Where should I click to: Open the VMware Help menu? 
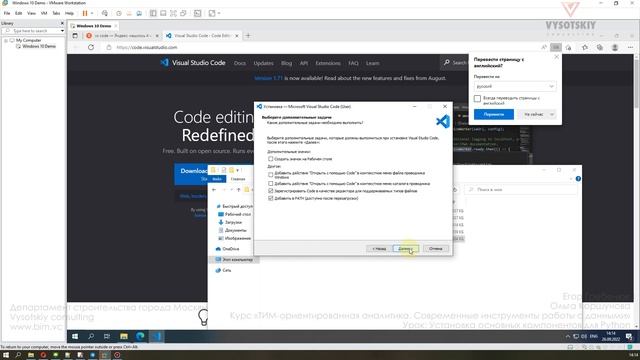69,13
